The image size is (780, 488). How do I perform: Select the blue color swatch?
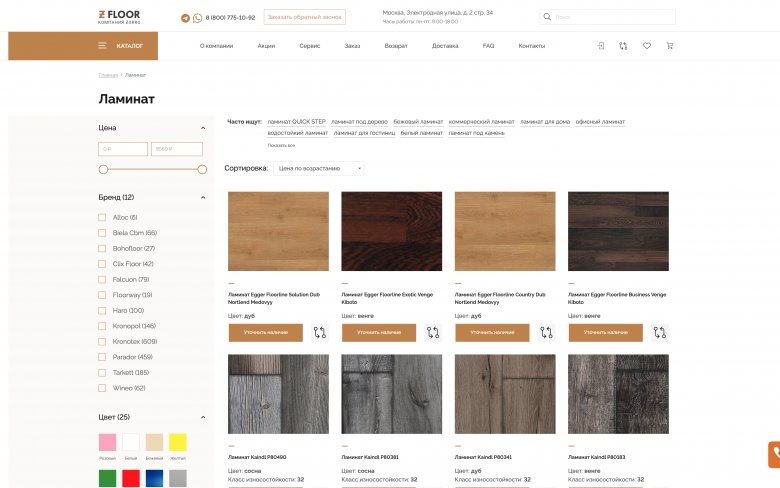(x=154, y=479)
